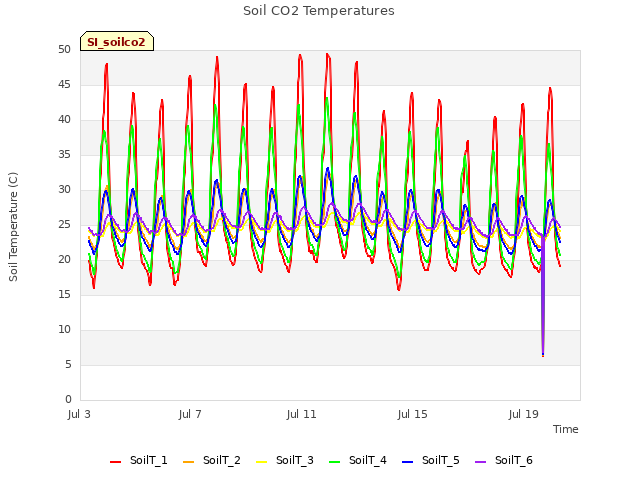
Task: Click the 25 y-axis tick label
Action: tap(64, 224)
